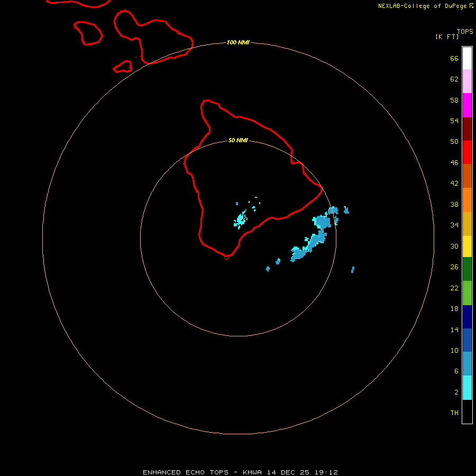Image resolution: width=476 pixels, height=476 pixels.
Task: Click the legend value label 14
Action: [x=454, y=329]
